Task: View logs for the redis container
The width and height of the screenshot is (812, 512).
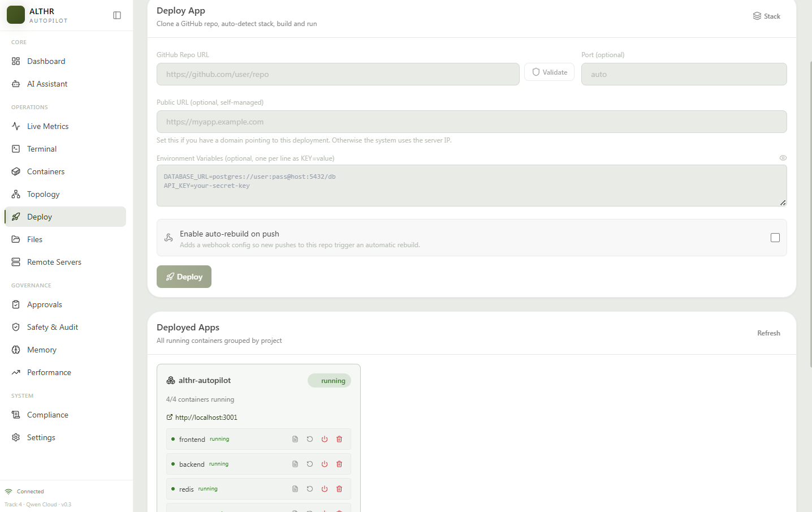Action: (295, 489)
